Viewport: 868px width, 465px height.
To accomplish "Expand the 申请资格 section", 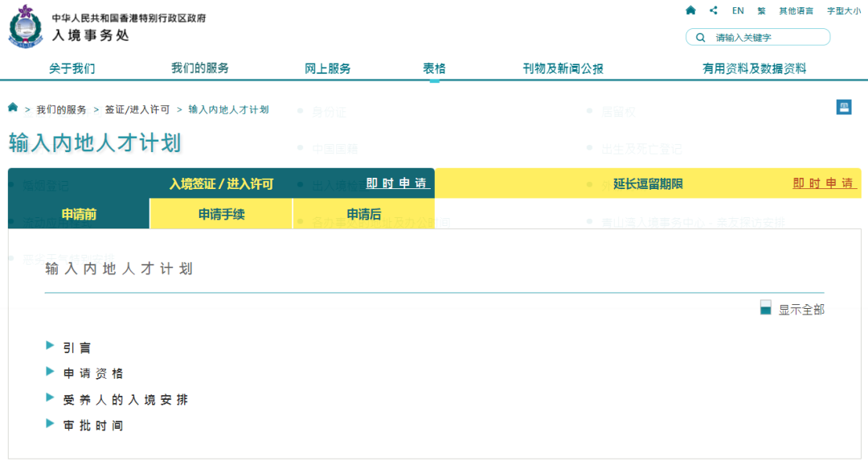I will (x=93, y=373).
